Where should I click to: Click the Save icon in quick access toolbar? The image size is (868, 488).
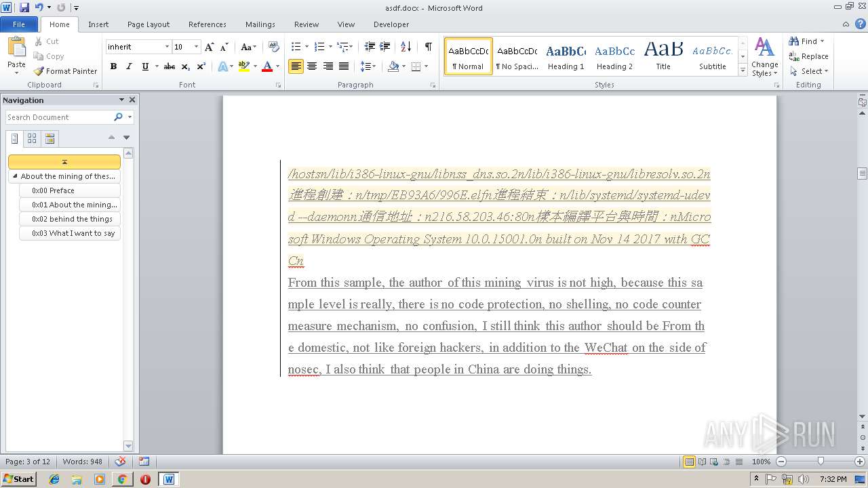click(x=24, y=7)
